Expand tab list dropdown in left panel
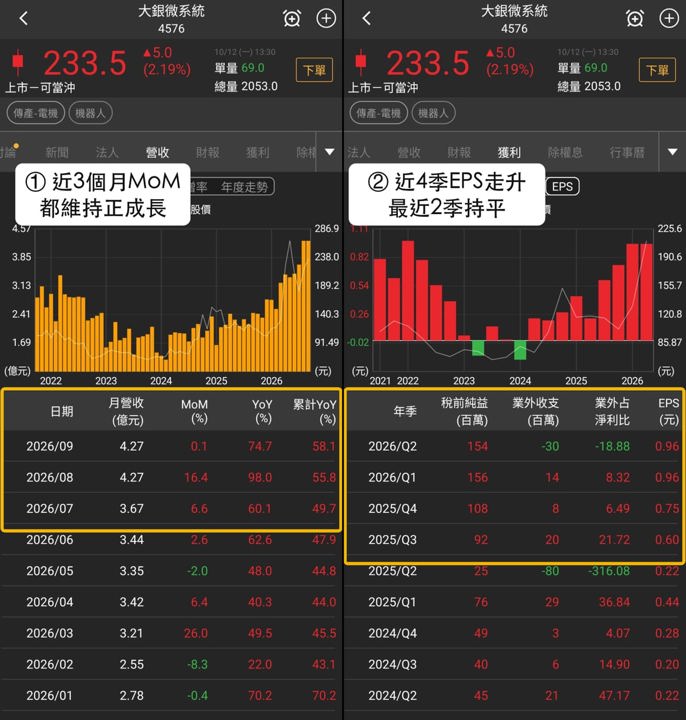Image resolution: width=686 pixels, height=720 pixels. coord(330,152)
